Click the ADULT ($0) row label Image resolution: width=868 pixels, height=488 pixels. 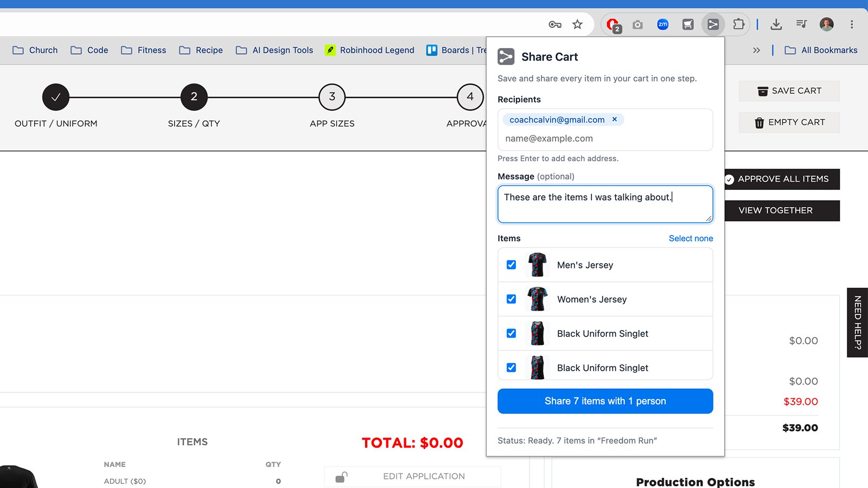click(x=125, y=481)
